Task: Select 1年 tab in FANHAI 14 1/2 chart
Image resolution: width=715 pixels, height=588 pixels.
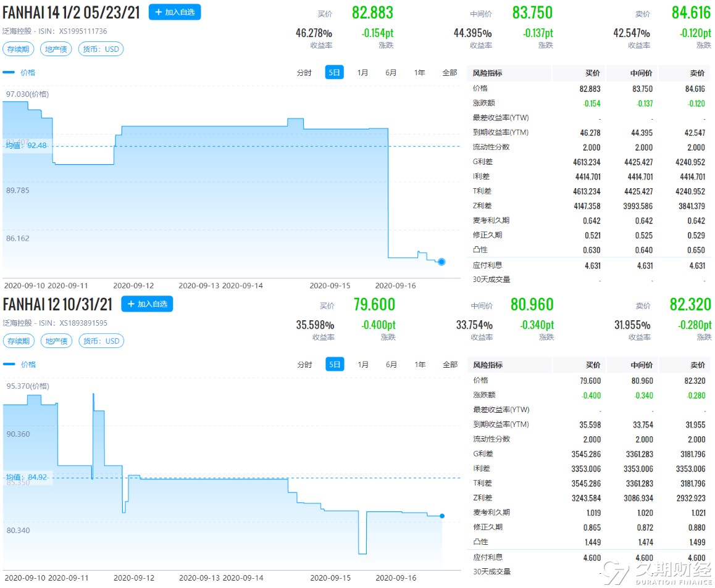Action: [419, 73]
